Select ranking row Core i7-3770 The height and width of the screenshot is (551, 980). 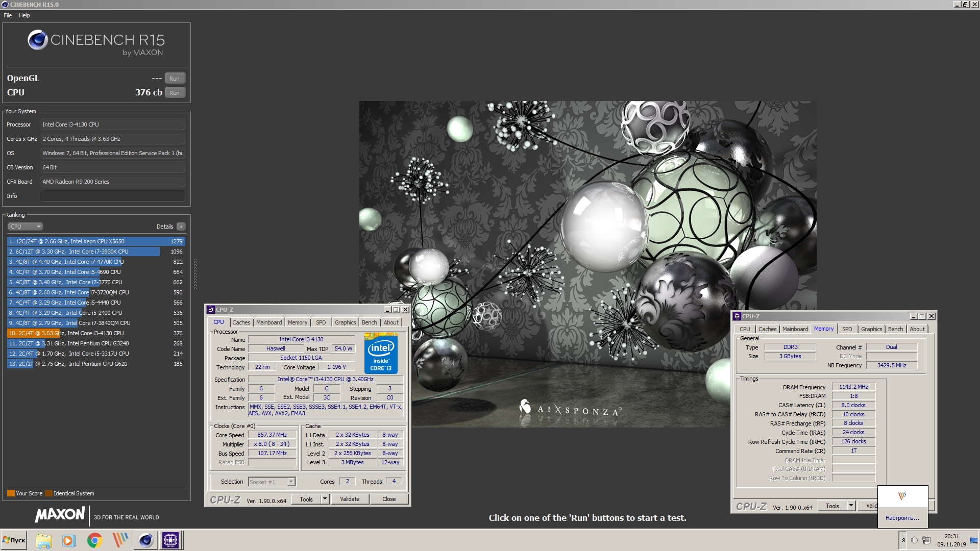pos(96,282)
